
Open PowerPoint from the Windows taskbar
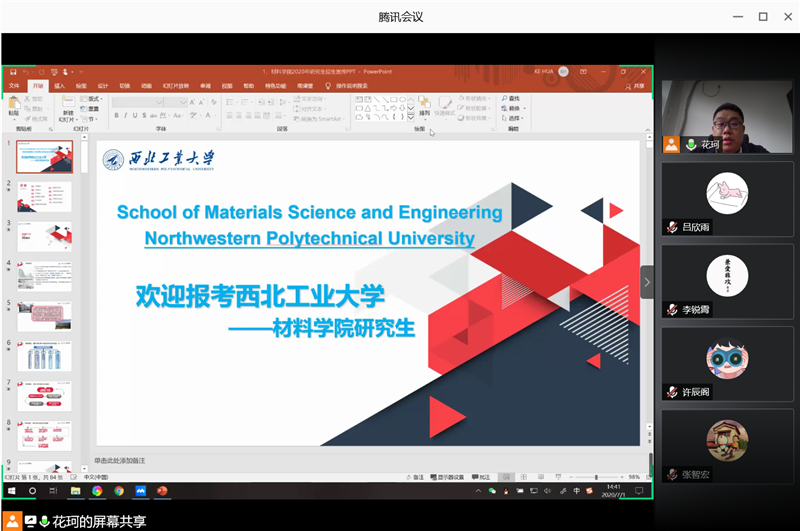tap(162, 491)
